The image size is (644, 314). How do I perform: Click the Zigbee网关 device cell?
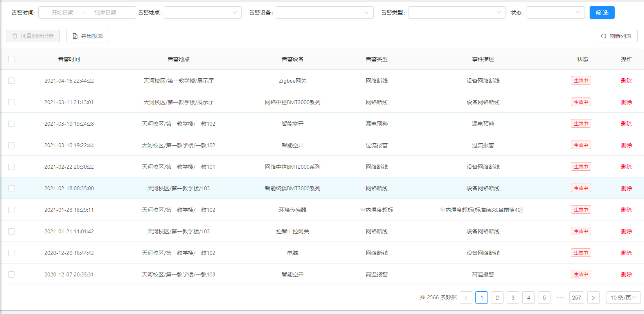(293, 81)
